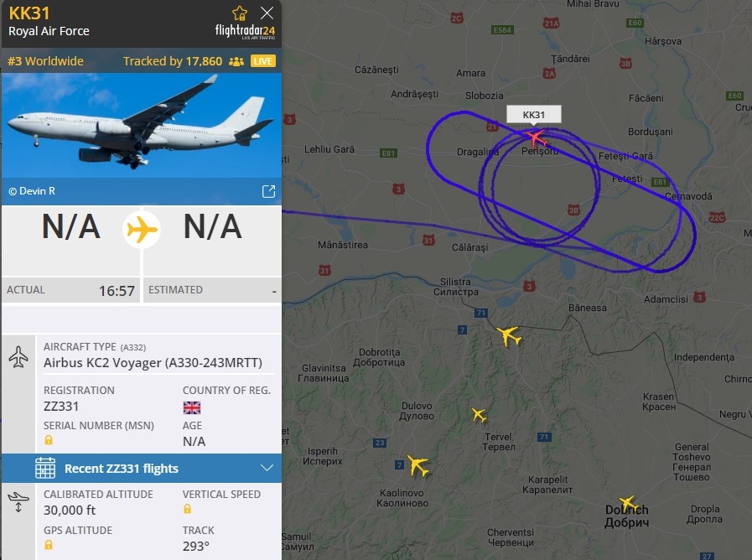This screenshot has height=560, width=752.
Task: Click the Flightradar24 logo
Action: pyautogui.click(x=245, y=31)
